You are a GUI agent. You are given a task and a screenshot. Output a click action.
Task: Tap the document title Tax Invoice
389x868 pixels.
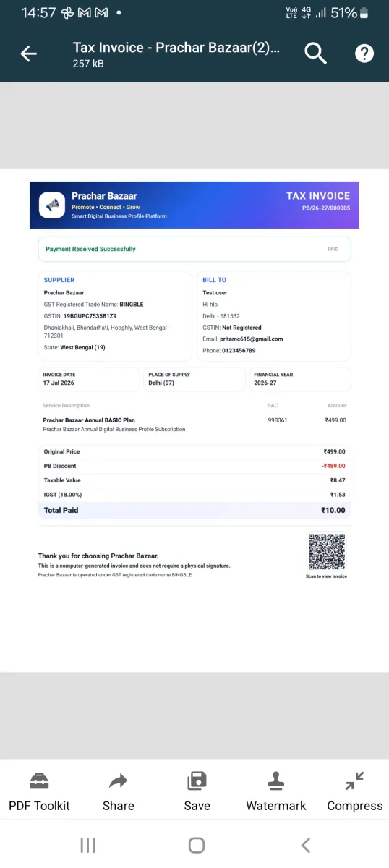click(x=176, y=48)
